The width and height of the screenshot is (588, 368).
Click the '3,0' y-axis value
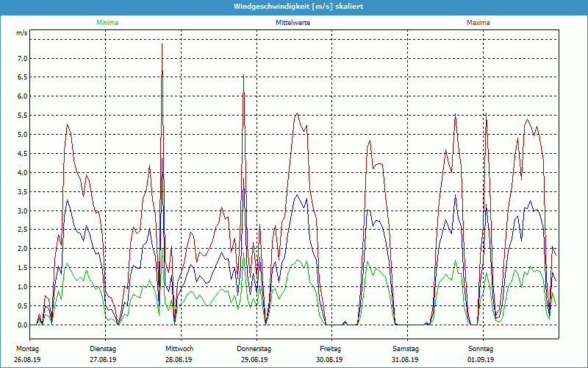[22, 210]
